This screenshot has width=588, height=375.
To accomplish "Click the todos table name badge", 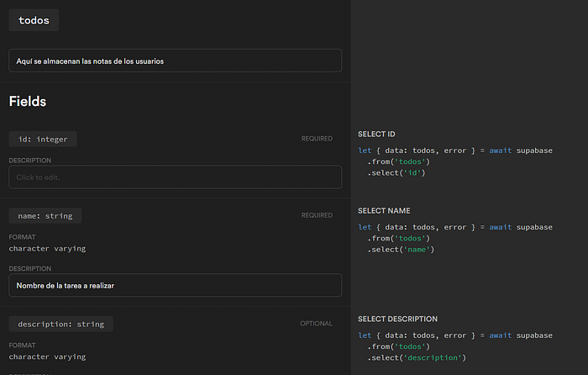I will pyautogui.click(x=34, y=20).
